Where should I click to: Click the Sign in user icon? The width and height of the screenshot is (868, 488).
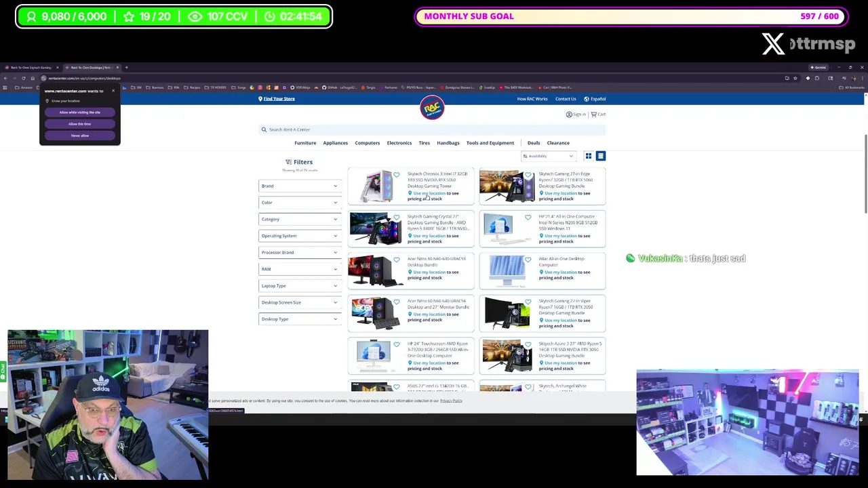point(569,114)
